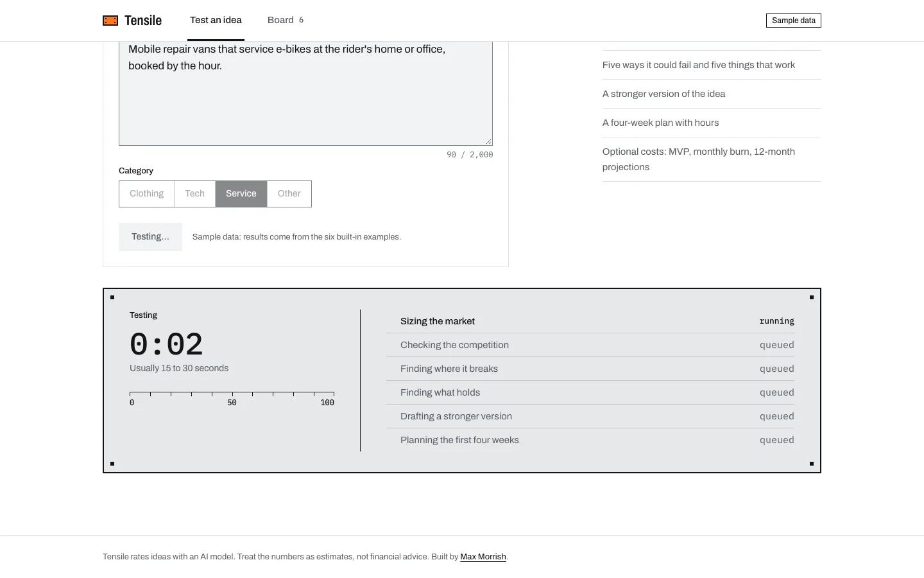The width and height of the screenshot is (924, 578).
Task: Open the Max Morrish link
Action: [x=483, y=557]
